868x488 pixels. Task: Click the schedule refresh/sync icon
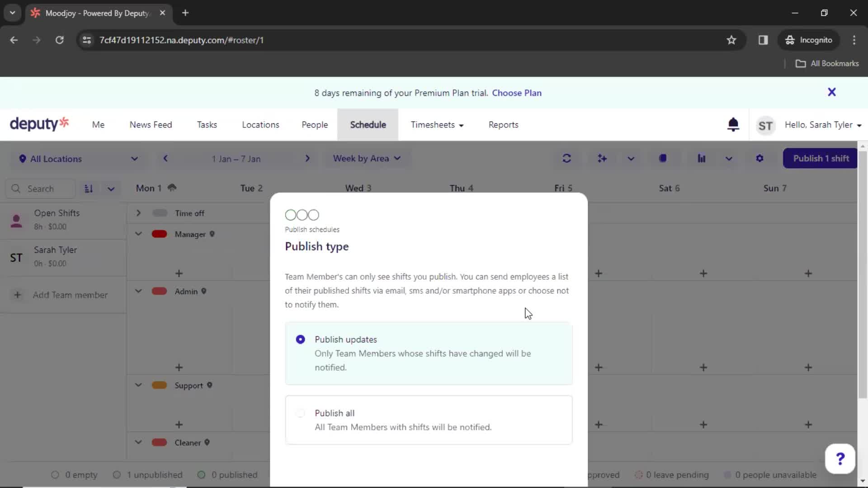pyautogui.click(x=566, y=158)
